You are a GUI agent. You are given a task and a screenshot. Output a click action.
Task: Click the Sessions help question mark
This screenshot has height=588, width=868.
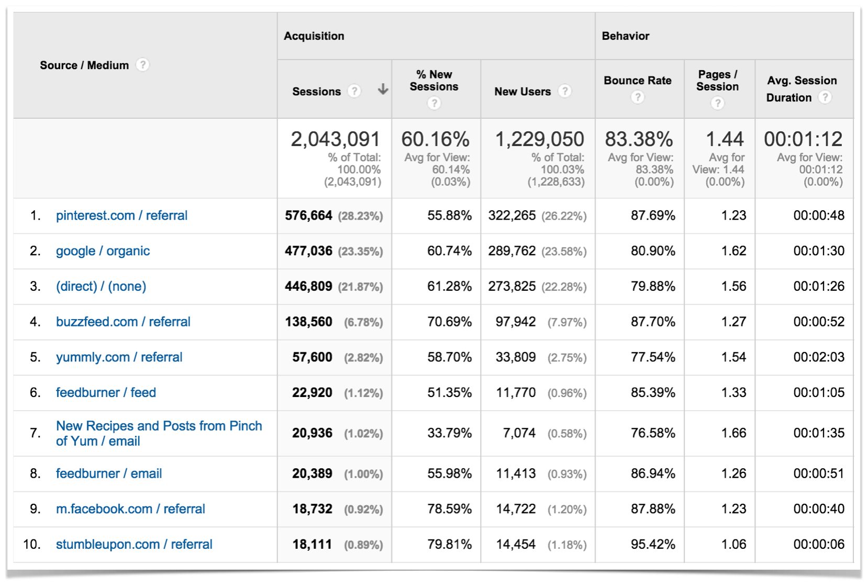pyautogui.click(x=354, y=91)
